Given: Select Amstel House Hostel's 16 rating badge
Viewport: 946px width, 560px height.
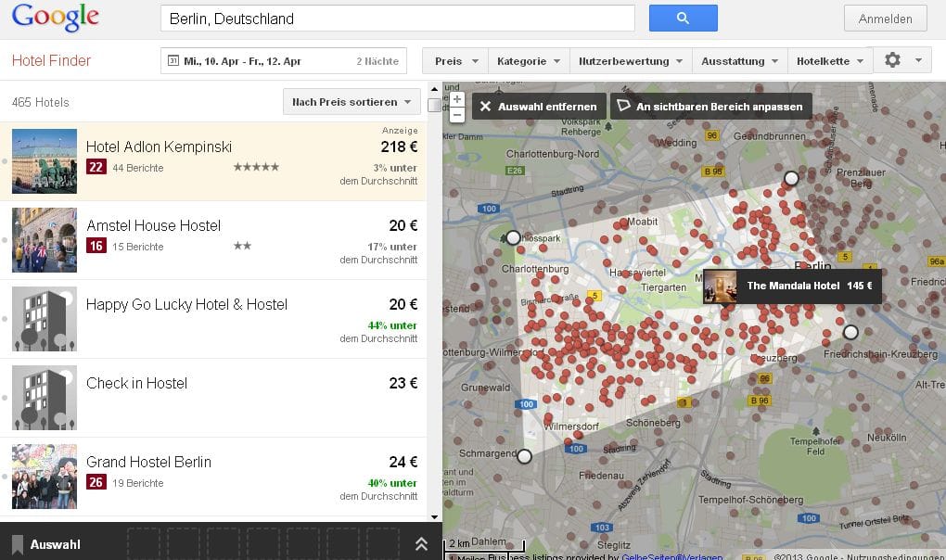Looking at the screenshot, I should (x=96, y=246).
